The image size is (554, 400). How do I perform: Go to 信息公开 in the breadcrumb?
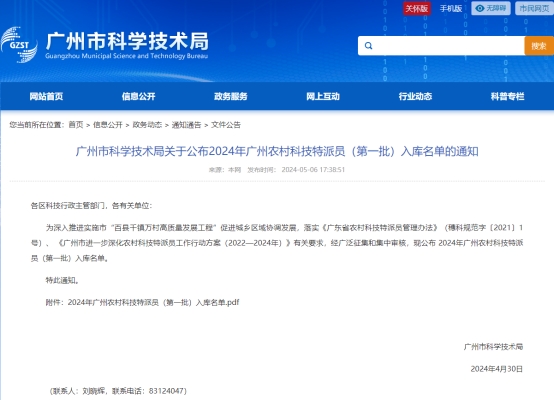point(108,125)
